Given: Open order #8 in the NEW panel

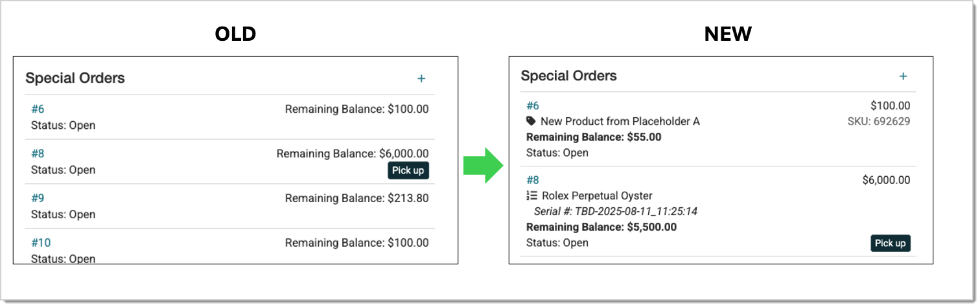Looking at the screenshot, I should coord(533,180).
